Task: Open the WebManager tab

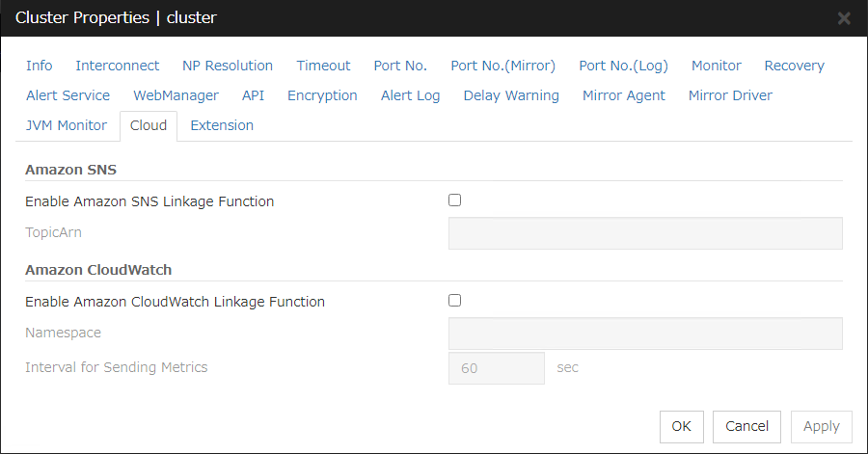Action: click(176, 95)
